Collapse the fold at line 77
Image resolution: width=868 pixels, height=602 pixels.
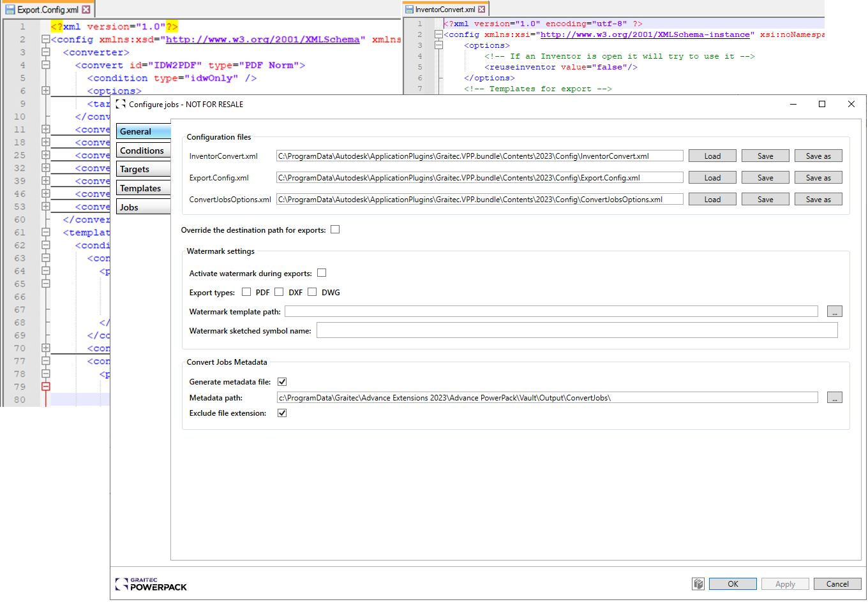46,360
